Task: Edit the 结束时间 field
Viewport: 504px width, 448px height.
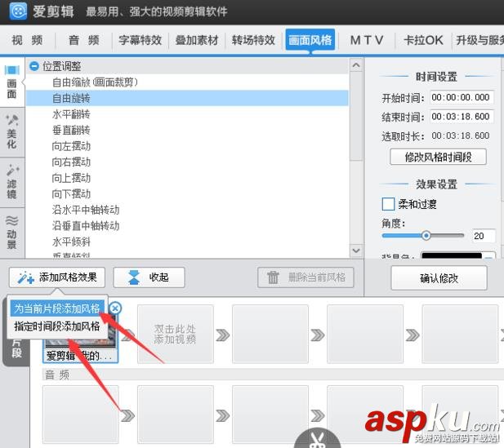Action: click(x=462, y=117)
